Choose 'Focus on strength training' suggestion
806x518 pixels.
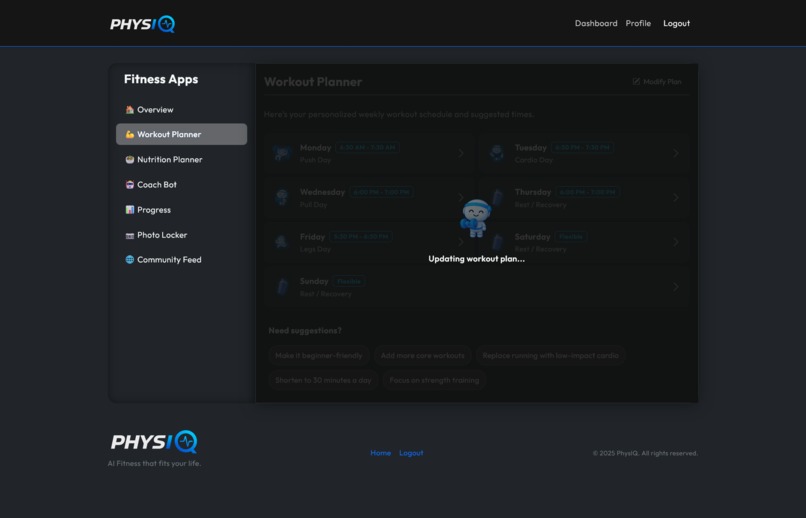pyautogui.click(x=434, y=380)
